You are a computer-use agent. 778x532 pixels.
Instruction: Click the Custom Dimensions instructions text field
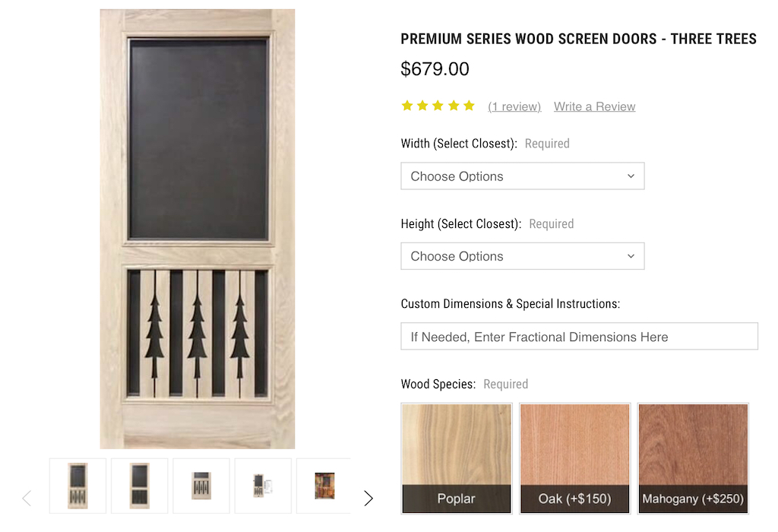pyautogui.click(x=579, y=336)
